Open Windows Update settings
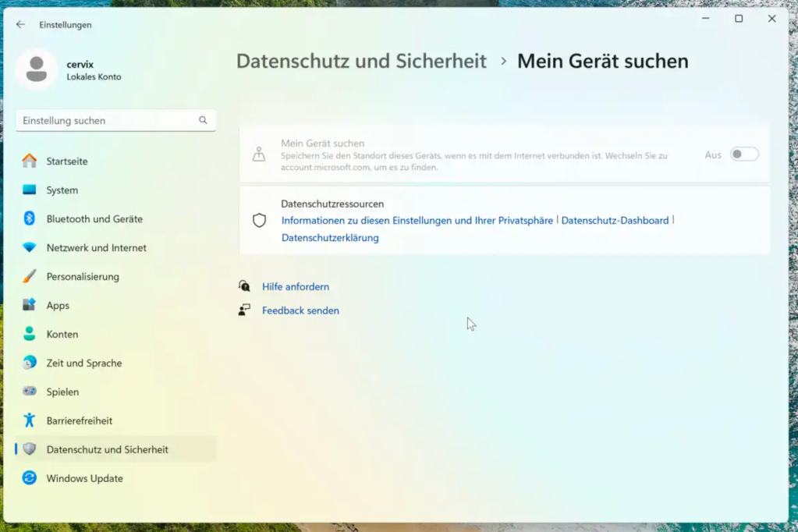 pos(83,478)
